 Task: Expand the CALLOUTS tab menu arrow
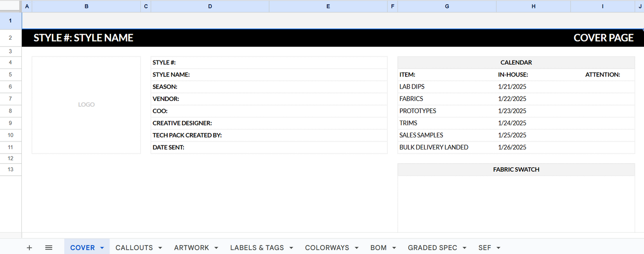[160, 248]
